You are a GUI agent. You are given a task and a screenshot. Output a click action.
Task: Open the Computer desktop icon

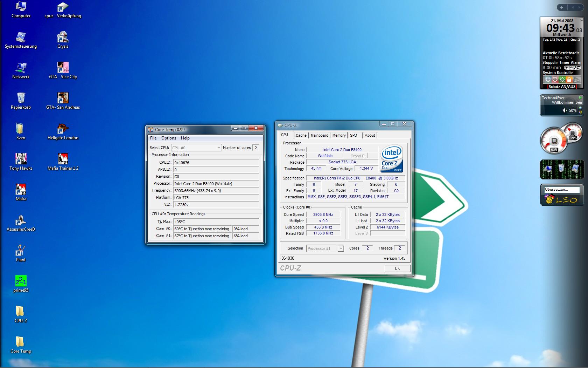point(21,9)
